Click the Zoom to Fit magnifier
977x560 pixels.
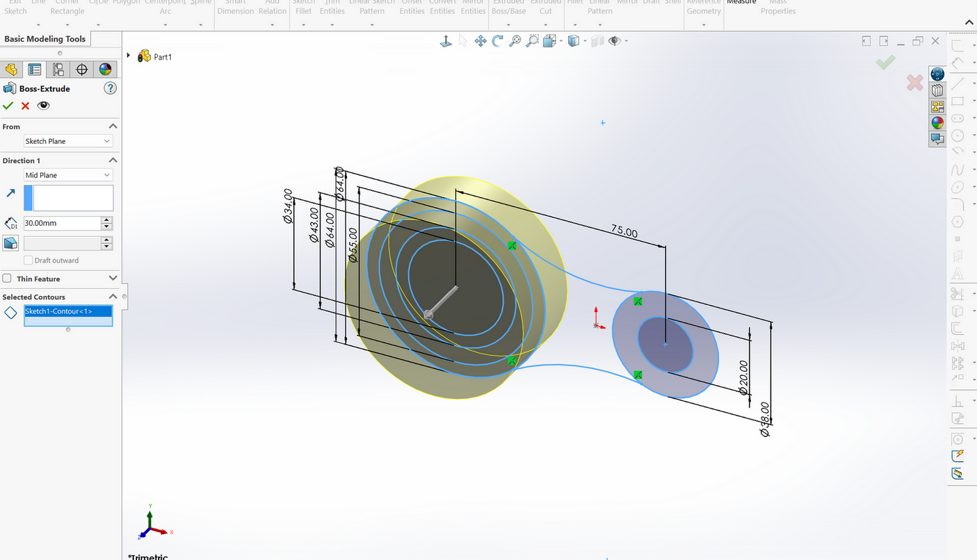(x=515, y=42)
